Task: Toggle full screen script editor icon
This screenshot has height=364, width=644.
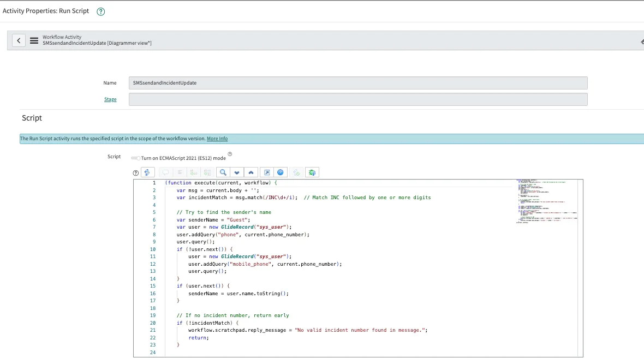Action: tap(266, 172)
